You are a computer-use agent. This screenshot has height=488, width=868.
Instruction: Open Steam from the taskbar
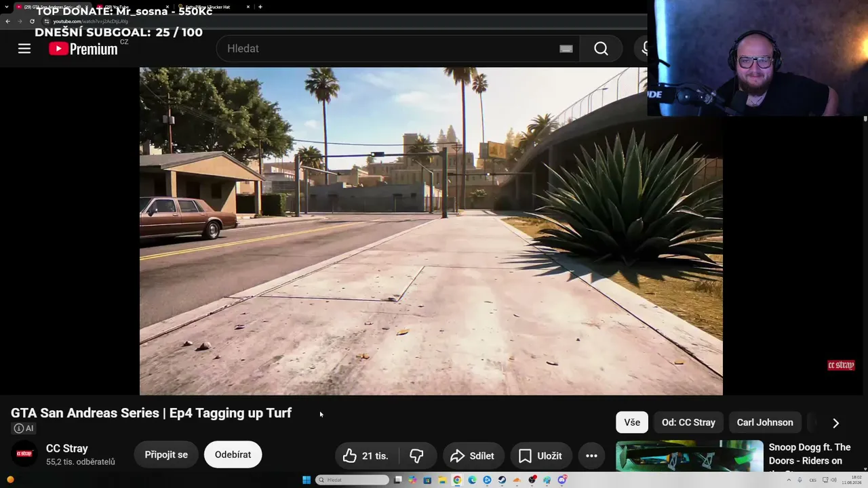502,480
